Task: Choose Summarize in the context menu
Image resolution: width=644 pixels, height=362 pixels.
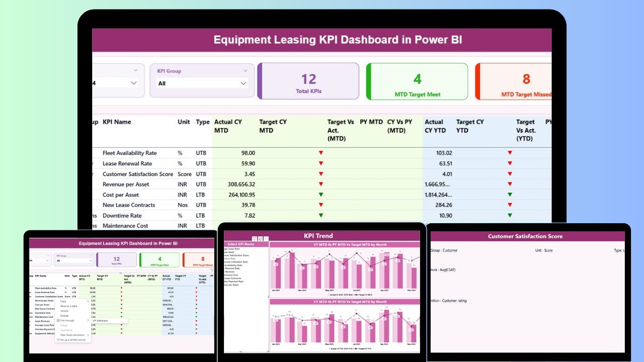Action: (x=66, y=330)
